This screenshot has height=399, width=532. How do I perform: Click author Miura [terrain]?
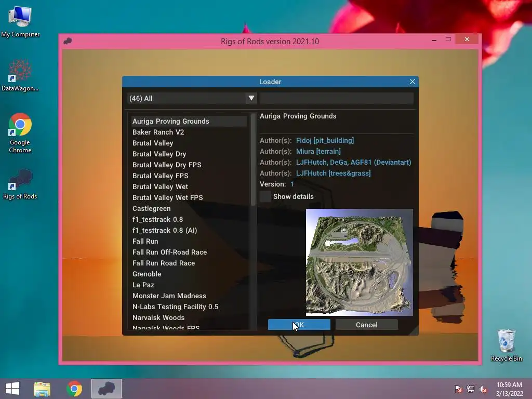pyautogui.click(x=318, y=151)
